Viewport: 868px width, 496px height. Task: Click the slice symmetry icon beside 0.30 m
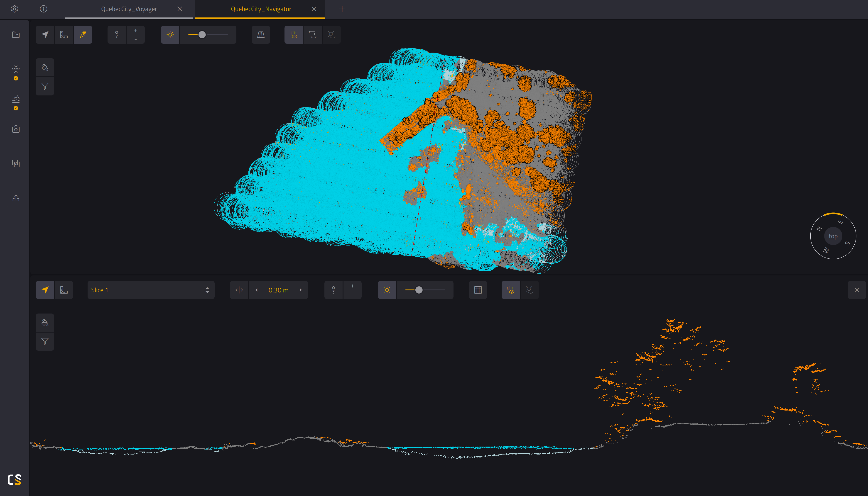pos(239,290)
